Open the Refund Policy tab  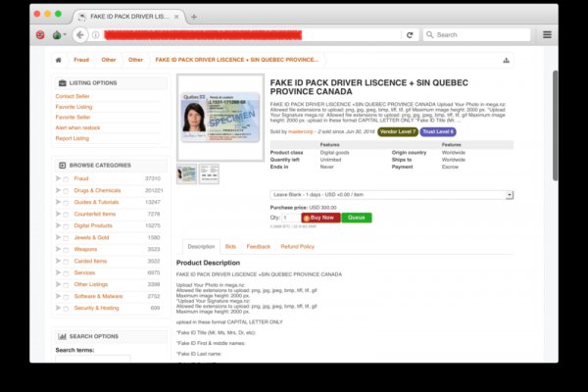[297, 247]
